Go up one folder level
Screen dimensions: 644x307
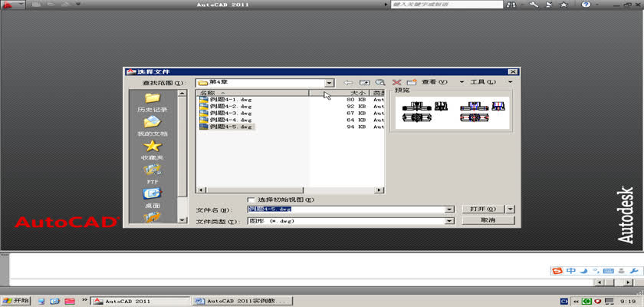point(364,83)
